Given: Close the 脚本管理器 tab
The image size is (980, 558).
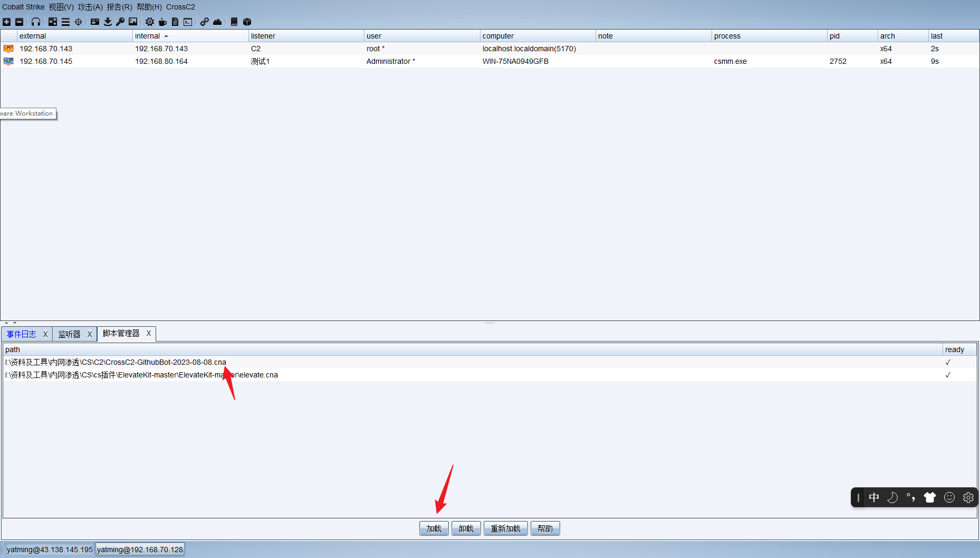Looking at the screenshot, I should 149,333.
